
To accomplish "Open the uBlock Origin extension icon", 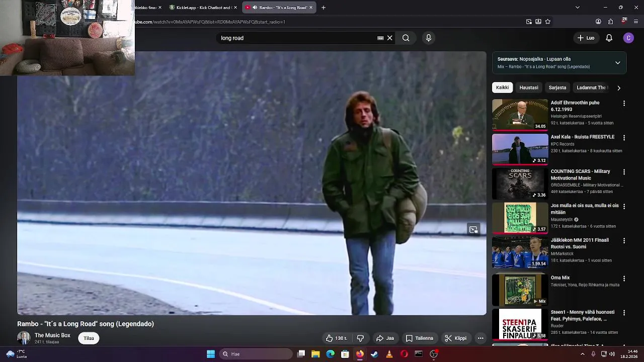I will (624, 21).
